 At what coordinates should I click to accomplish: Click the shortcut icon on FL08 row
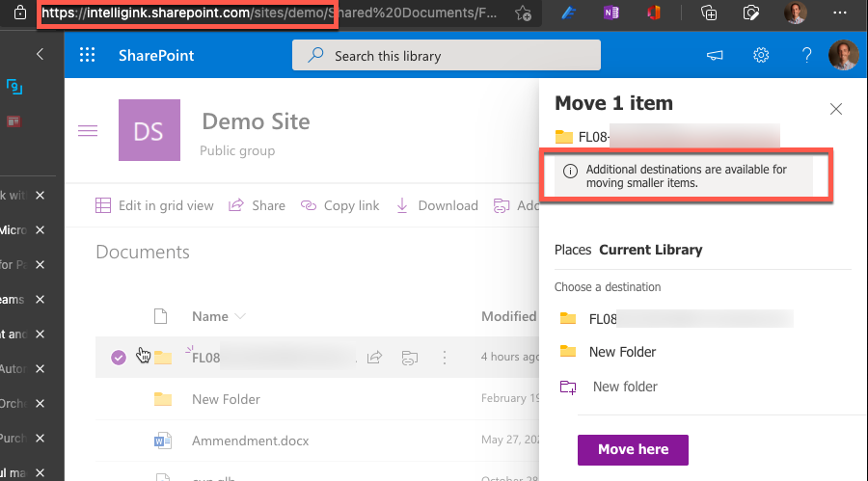410,358
